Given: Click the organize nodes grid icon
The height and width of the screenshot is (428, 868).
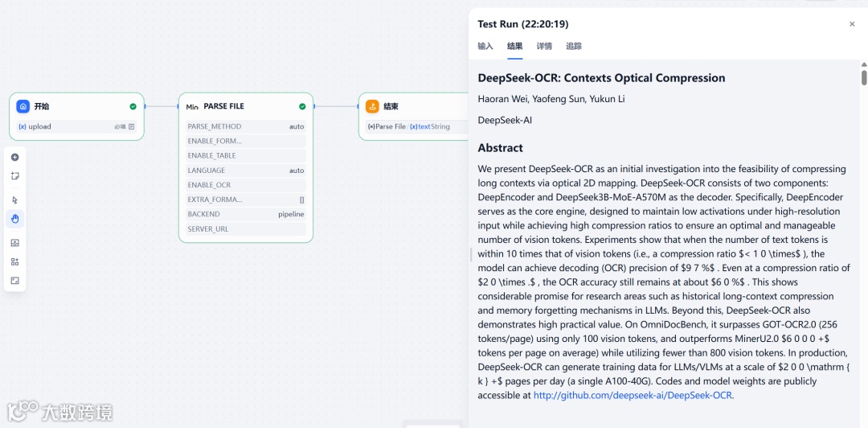Looking at the screenshot, I should point(15,261).
